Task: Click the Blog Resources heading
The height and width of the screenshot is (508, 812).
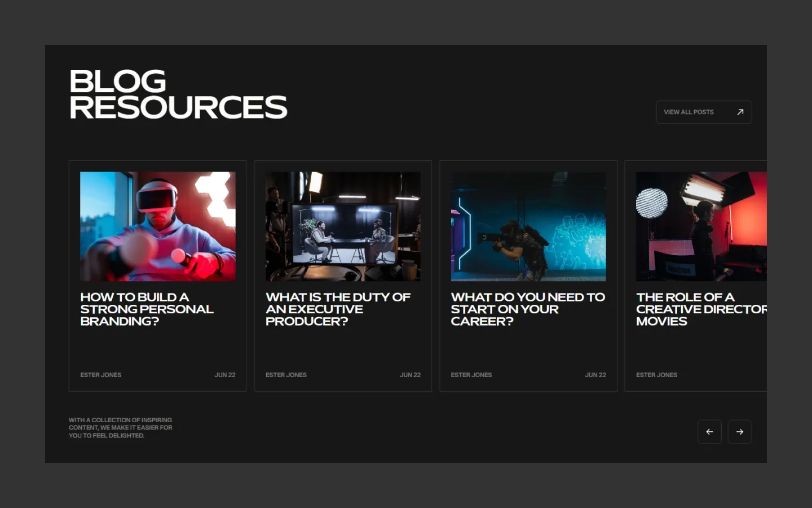Action: pyautogui.click(x=178, y=94)
